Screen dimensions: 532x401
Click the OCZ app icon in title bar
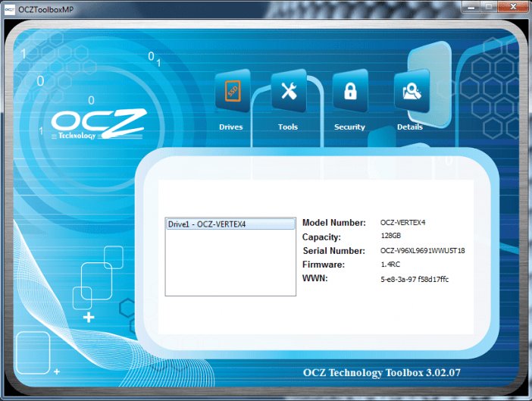point(10,10)
